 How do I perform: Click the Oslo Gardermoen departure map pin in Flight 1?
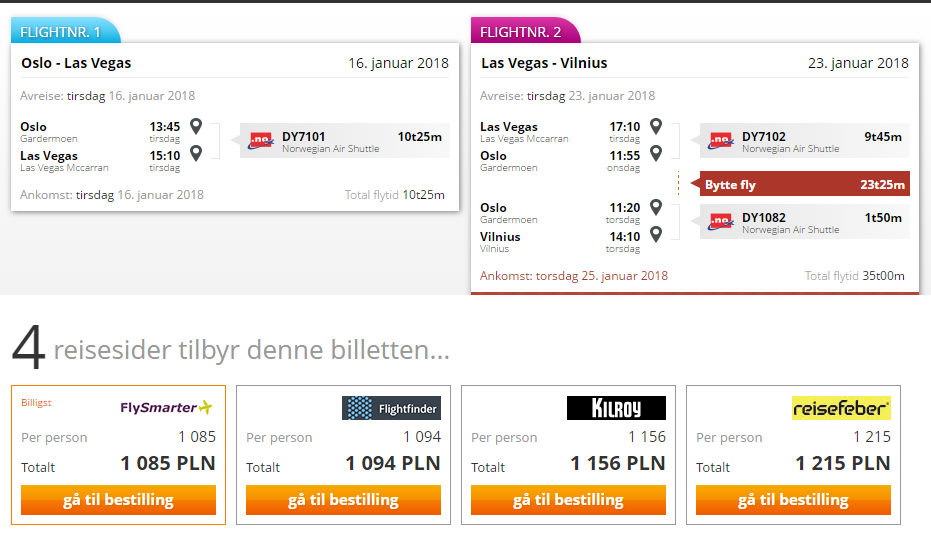click(196, 126)
